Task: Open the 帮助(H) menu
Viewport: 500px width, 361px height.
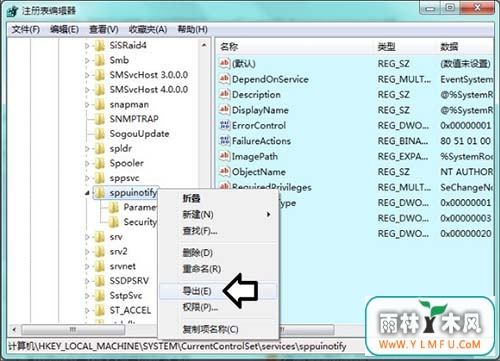Action: point(192,29)
